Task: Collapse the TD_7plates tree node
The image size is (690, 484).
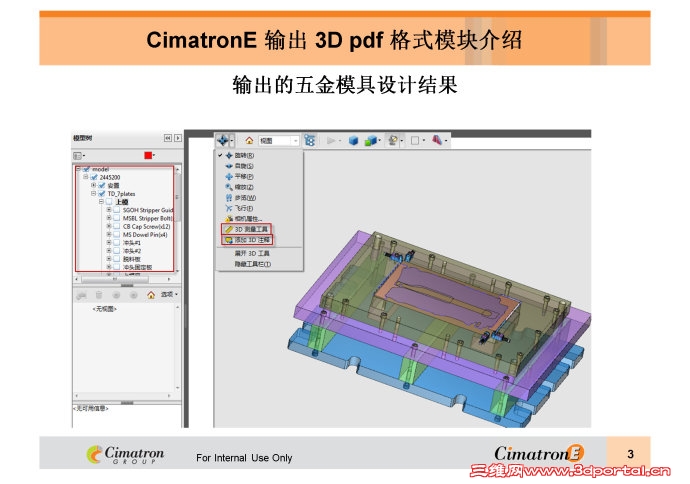Action: click(93, 193)
